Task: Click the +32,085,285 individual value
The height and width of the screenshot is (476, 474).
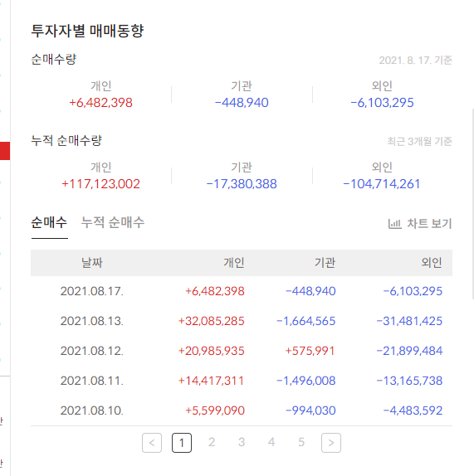Action: point(211,321)
